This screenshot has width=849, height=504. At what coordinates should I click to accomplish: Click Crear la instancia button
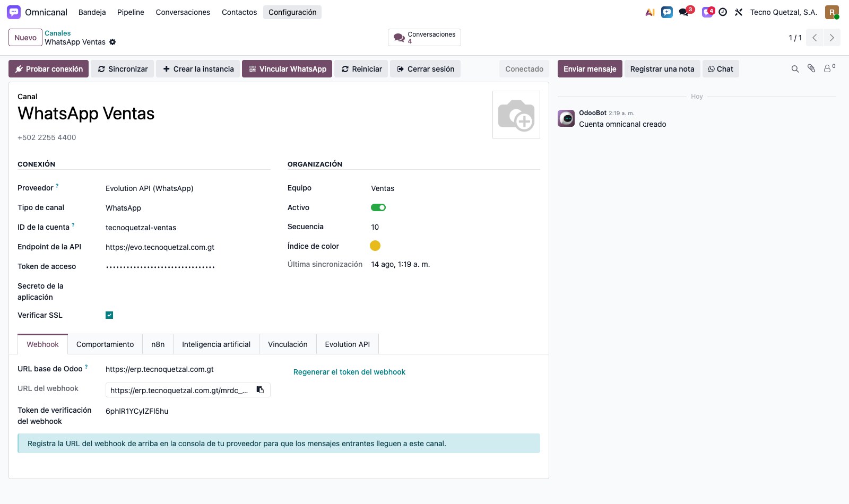tap(198, 69)
